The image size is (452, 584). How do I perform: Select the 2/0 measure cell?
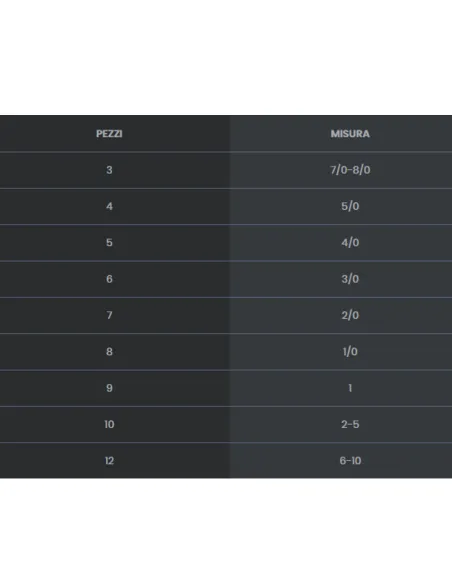(350, 315)
